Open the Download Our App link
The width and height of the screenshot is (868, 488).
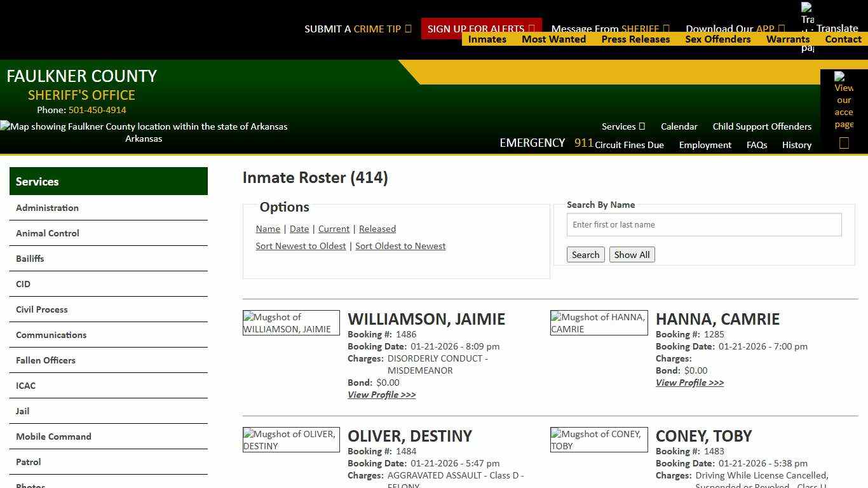click(x=735, y=29)
